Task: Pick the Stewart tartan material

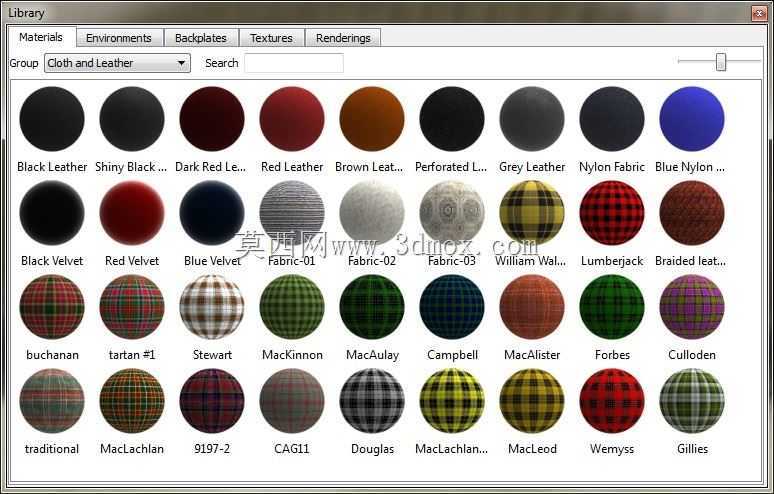Action: coord(212,307)
